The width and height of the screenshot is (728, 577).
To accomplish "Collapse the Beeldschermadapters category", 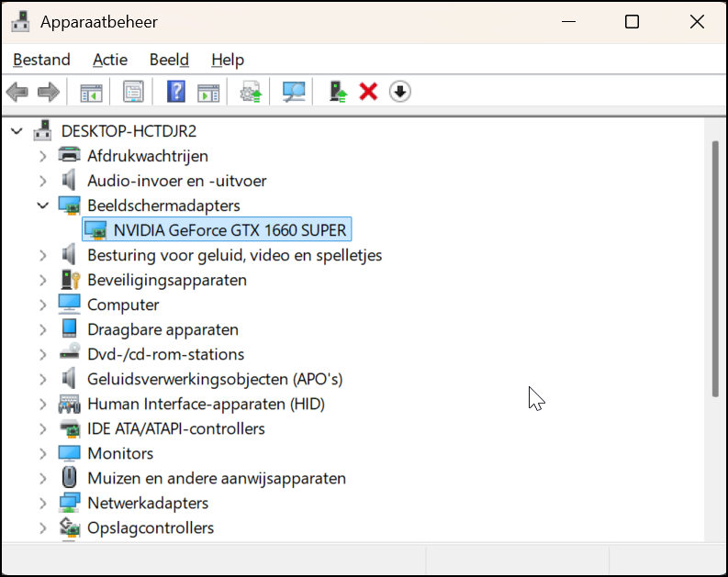I will [x=42, y=205].
